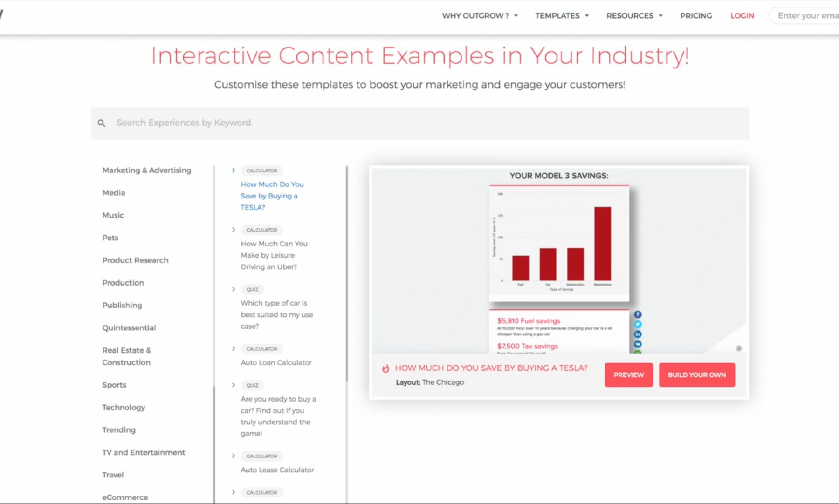Click the reset arrow icon in preview
The image size is (839, 504).
point(738,348)
